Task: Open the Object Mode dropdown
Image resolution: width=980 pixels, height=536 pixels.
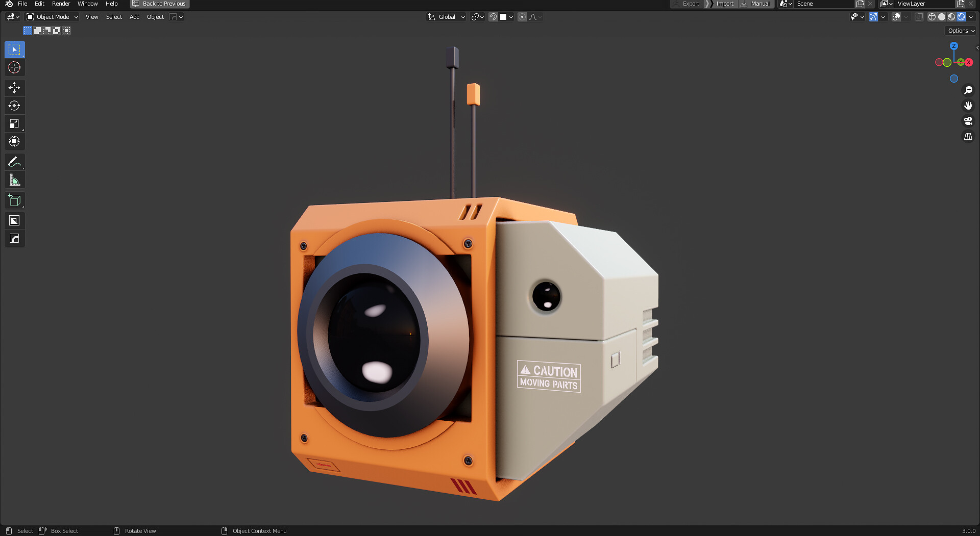Action: (x=51, y=17)
